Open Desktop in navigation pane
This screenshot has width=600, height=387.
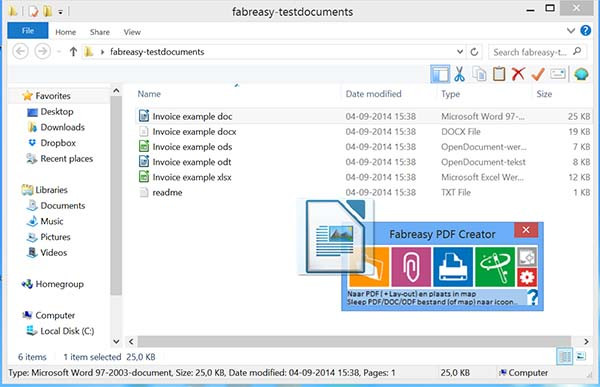[51, 111]
